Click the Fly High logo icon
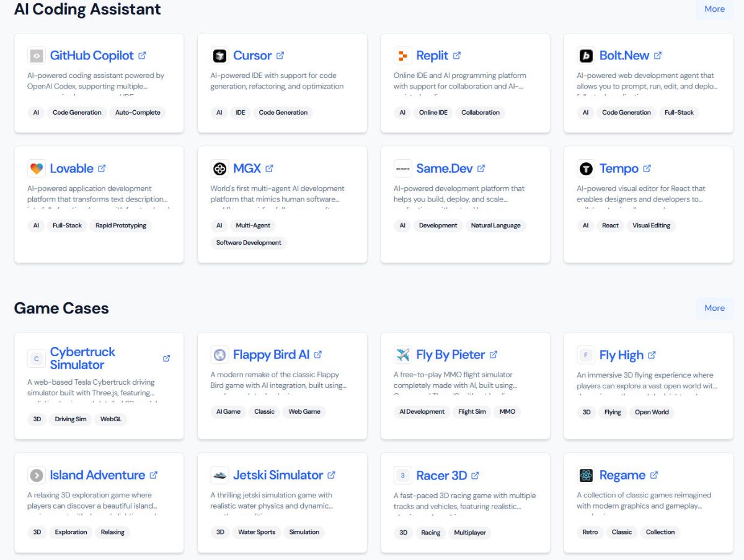This screenshot has height=560, width=744. point(586,355)
